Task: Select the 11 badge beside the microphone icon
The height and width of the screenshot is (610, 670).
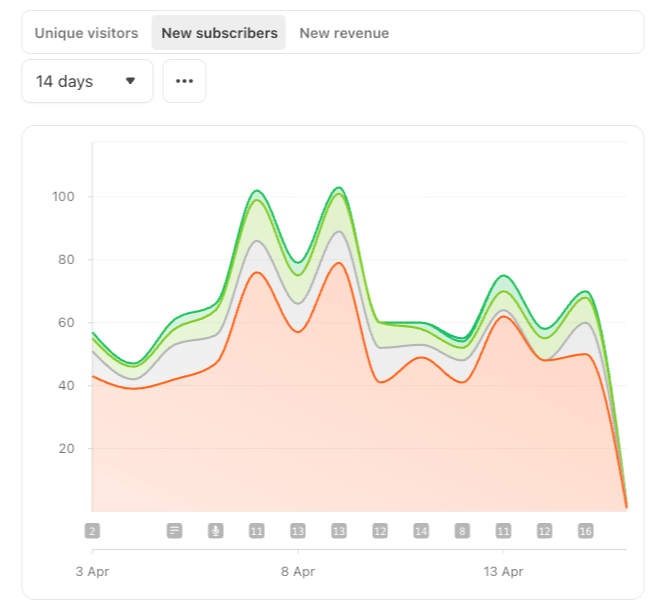Action: tap(257, 531)
